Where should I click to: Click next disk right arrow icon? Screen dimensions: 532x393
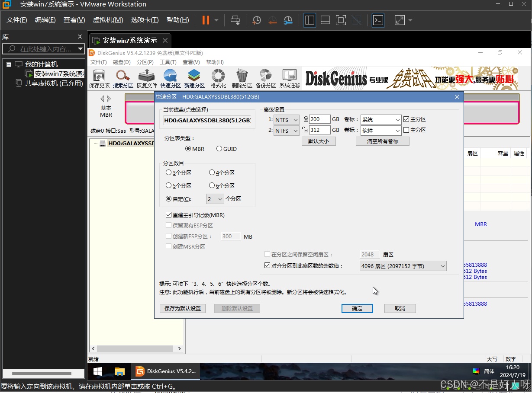coord(109,99)
